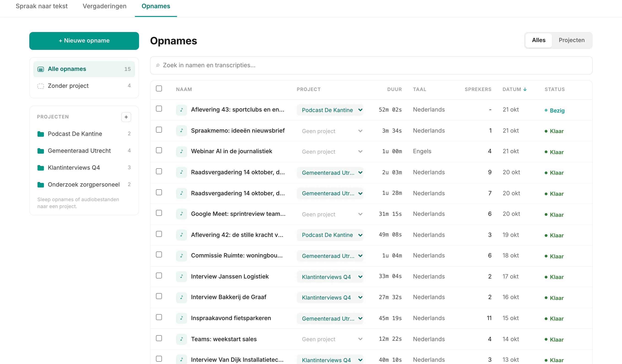The height and width of the screenshot is (364, 622).
Task: Click the audio icon for Inspraakavond fietsparkeren
Action: coord(181,318)
